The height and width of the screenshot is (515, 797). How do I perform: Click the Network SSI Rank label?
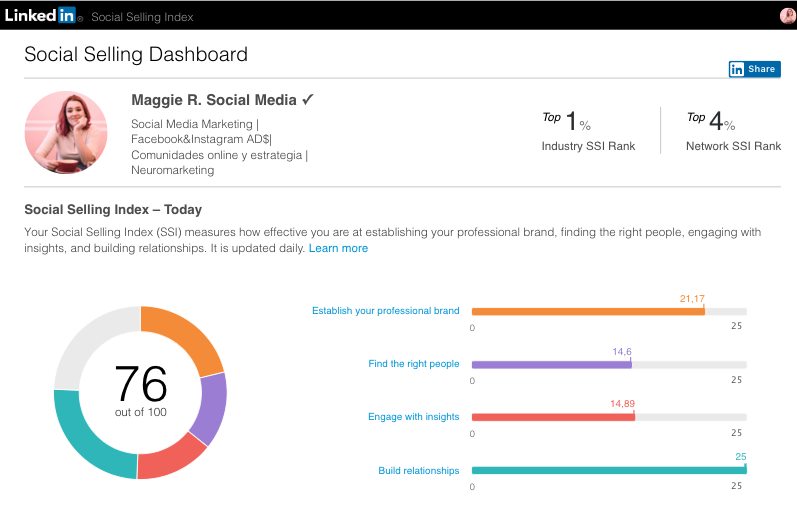click(733, 146)
